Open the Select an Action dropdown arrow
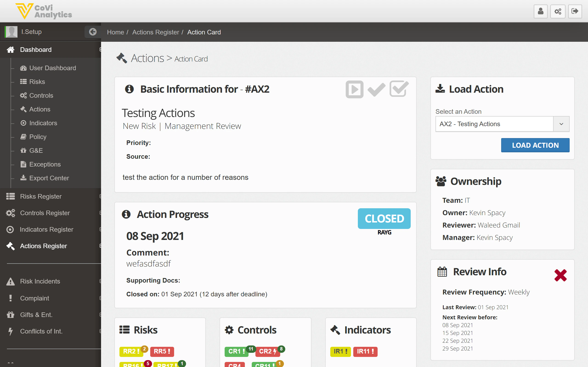Image resolution: width=588 pixels, height=367 pixels. (x=561, y=124)
